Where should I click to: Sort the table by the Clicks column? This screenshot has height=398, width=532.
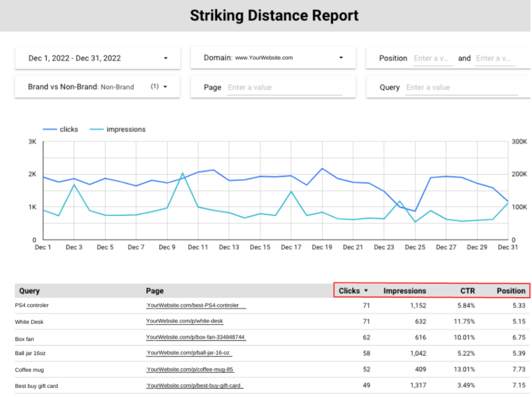click(x=350, y=290)
